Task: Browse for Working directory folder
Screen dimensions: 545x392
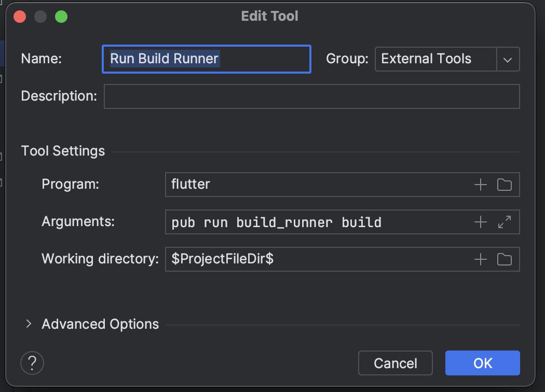Action: pyautogui.click(x=505, y=259)
